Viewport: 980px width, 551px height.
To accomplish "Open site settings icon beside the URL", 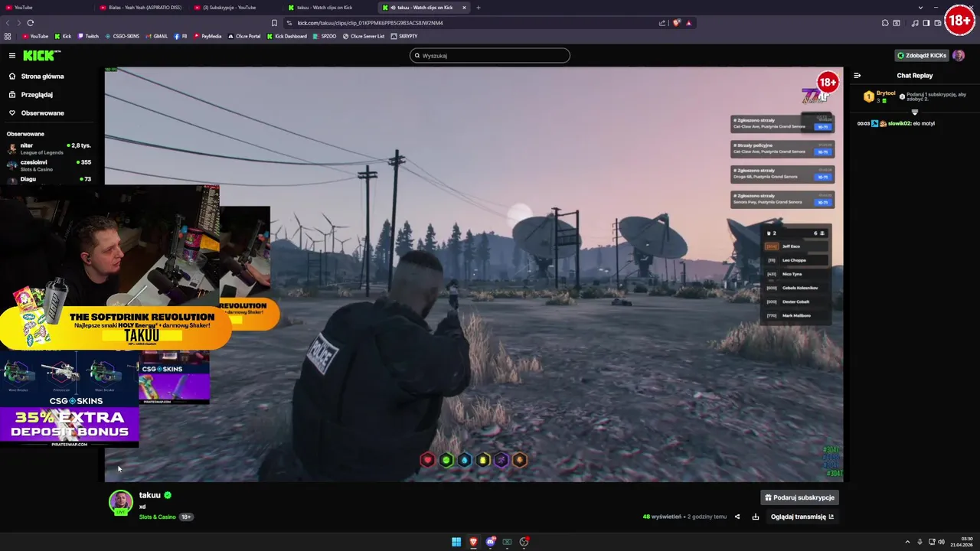I will point(289,23).
